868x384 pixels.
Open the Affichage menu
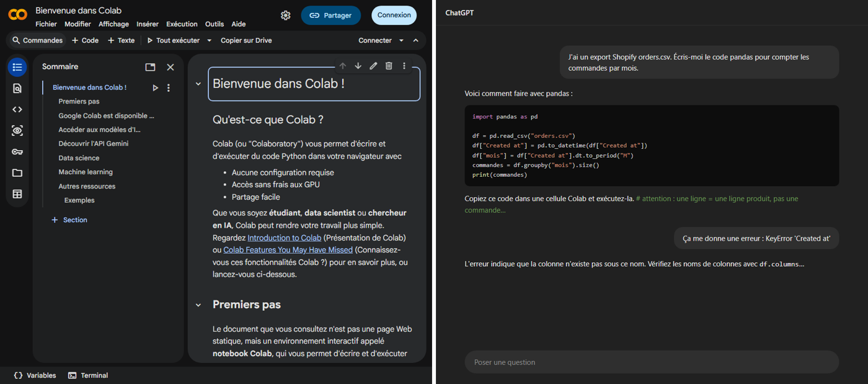(113, 24)
